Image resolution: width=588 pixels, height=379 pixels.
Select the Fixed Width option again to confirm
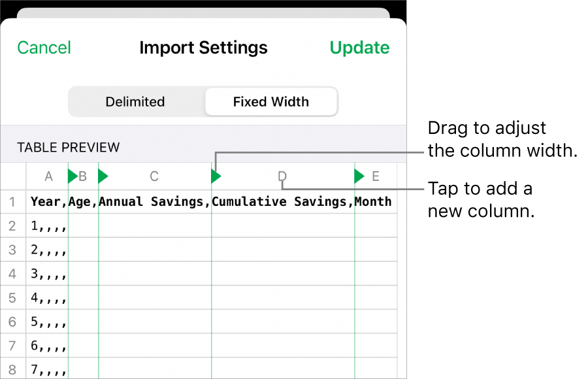(x=270, y=101)
